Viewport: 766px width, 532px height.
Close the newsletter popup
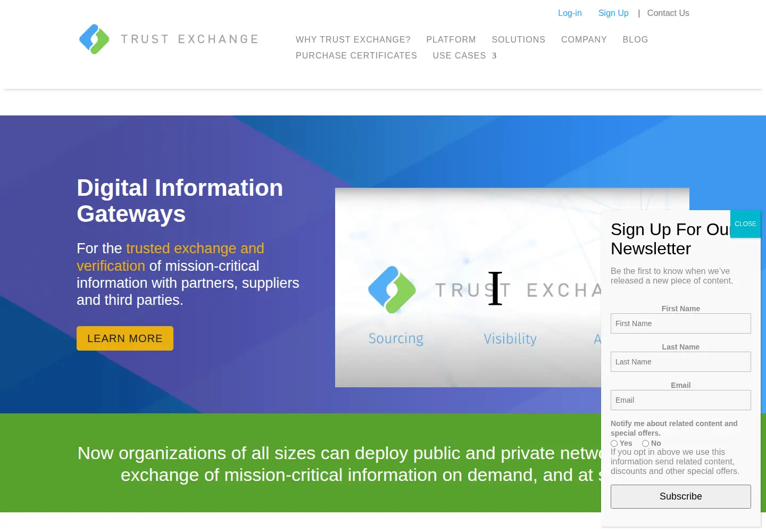coord(745,224)
